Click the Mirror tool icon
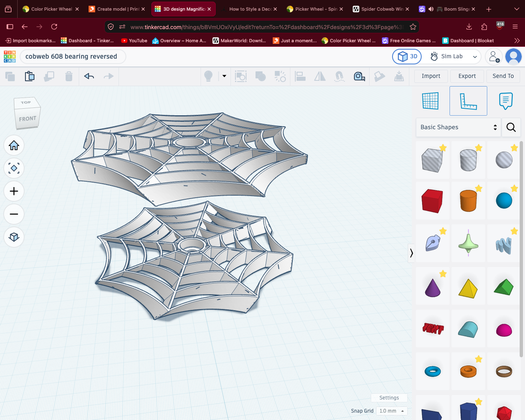 (x=320, y=76)
